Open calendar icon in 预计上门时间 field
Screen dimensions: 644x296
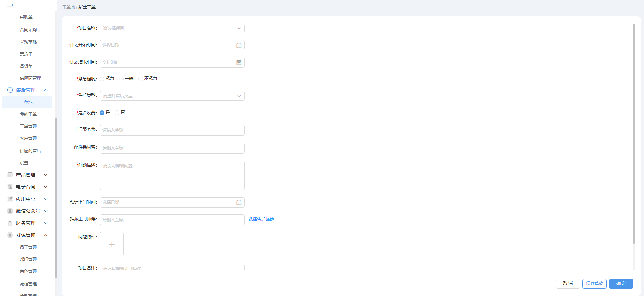point(239,202)
